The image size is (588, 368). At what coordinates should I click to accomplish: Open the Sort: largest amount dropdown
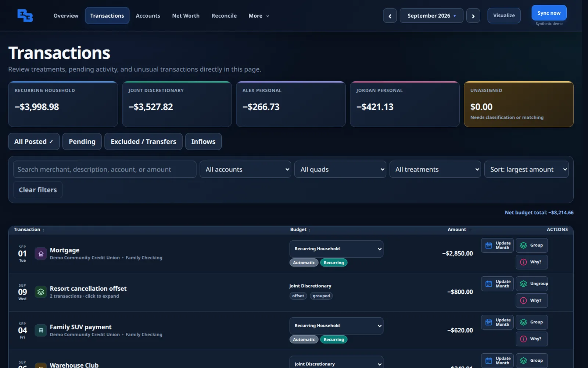526,169
